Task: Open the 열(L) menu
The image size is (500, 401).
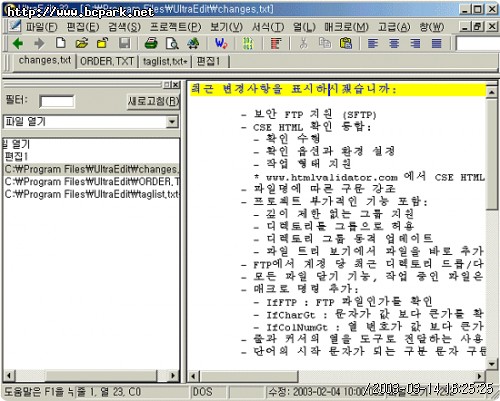Action: pyautogui.click(x=304, y=27)
